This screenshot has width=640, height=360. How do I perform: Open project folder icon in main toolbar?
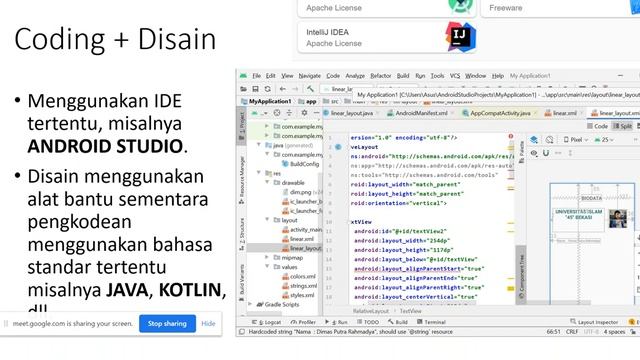[x=243, y=89]
